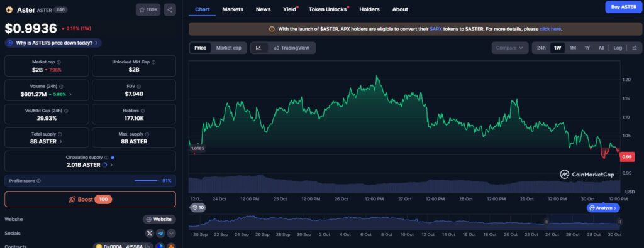Screen dimensions: 644x248
Task: Switch chart to Market cap
Action: tap(229, 48)
